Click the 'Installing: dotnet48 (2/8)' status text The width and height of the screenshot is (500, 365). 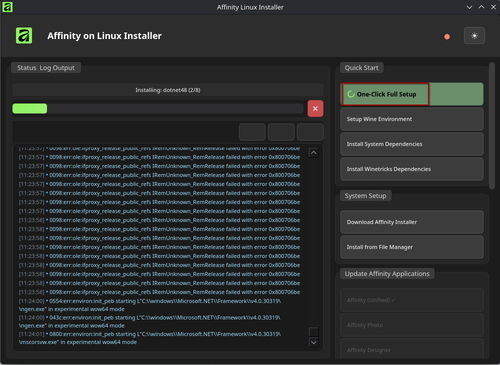168,90
